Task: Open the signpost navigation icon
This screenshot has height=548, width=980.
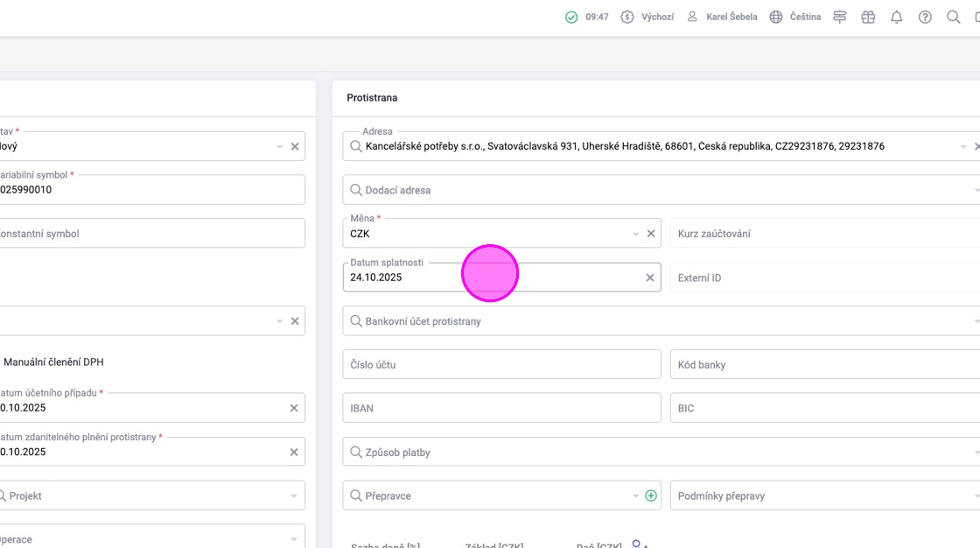Action: (x=840, y=17)
